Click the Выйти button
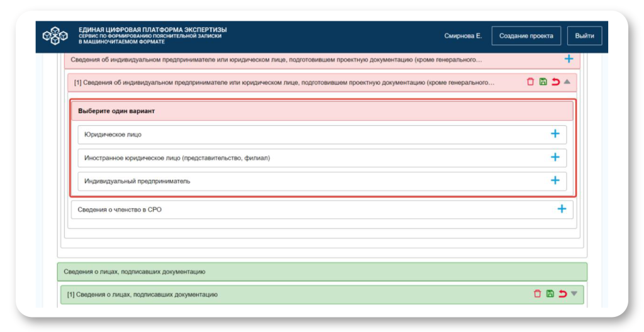The height and width of the screenshot is (332, 644). pos(584,36)
